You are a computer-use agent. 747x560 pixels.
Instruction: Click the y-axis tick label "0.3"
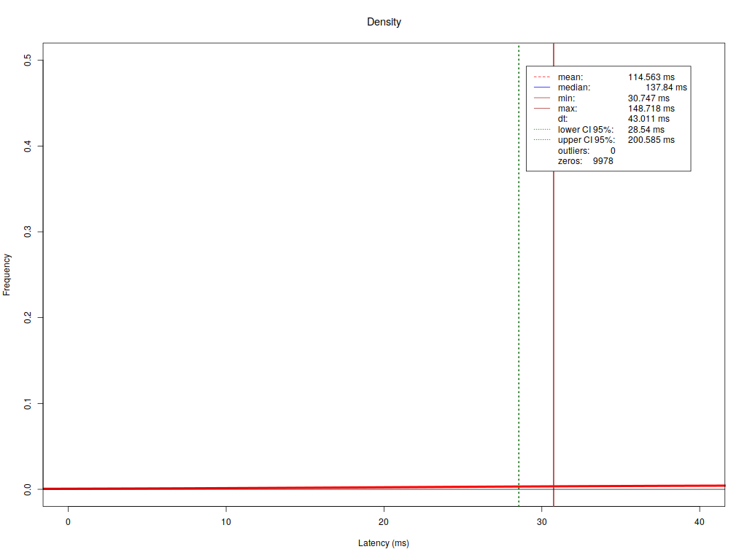[x=28, y=232]
